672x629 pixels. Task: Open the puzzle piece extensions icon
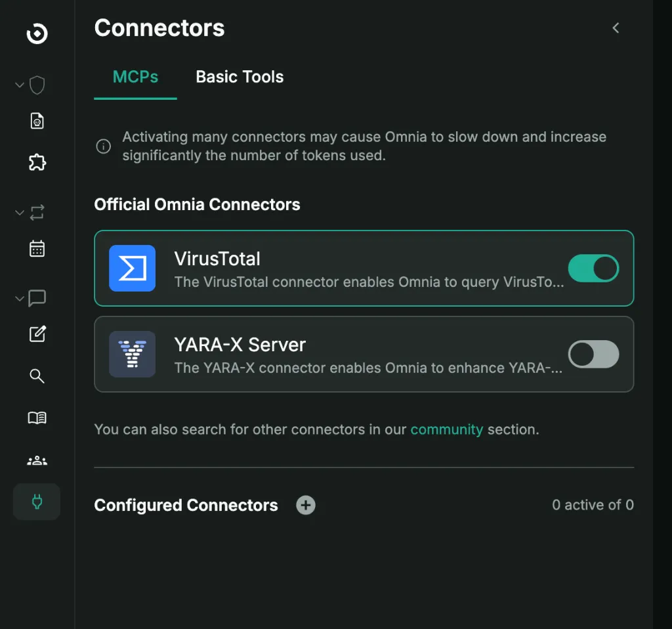(x=37, y=162)
